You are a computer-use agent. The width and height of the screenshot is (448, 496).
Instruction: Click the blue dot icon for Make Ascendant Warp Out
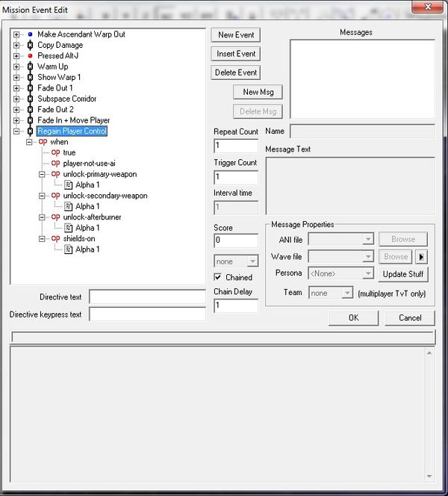30,34
